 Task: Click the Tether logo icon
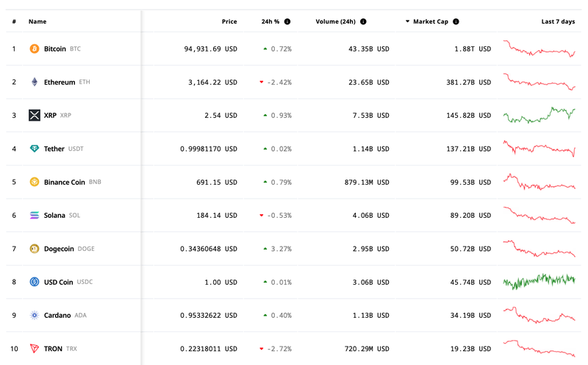point(34,149)
